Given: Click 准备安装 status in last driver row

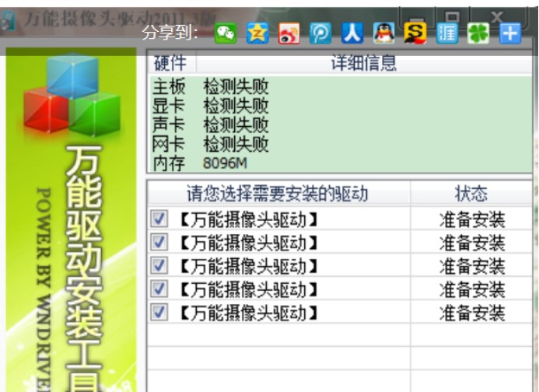Looking at the screenshot, I should [x=472, y=313].
